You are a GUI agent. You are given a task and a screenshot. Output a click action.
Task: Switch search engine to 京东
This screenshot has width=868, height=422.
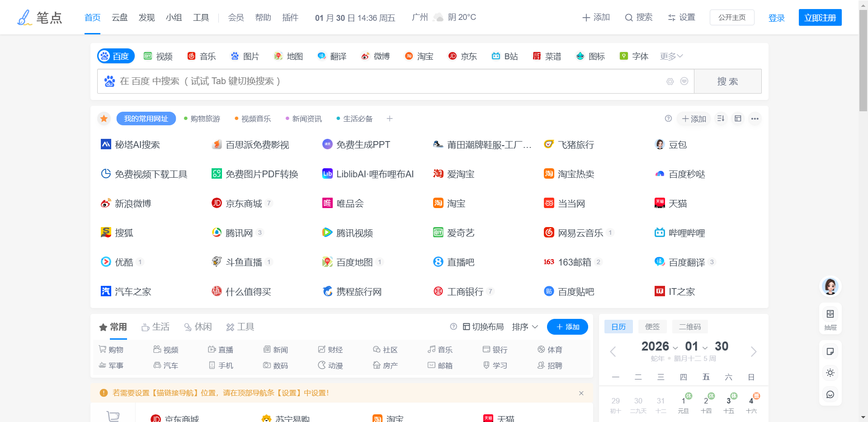pos(462,56)
